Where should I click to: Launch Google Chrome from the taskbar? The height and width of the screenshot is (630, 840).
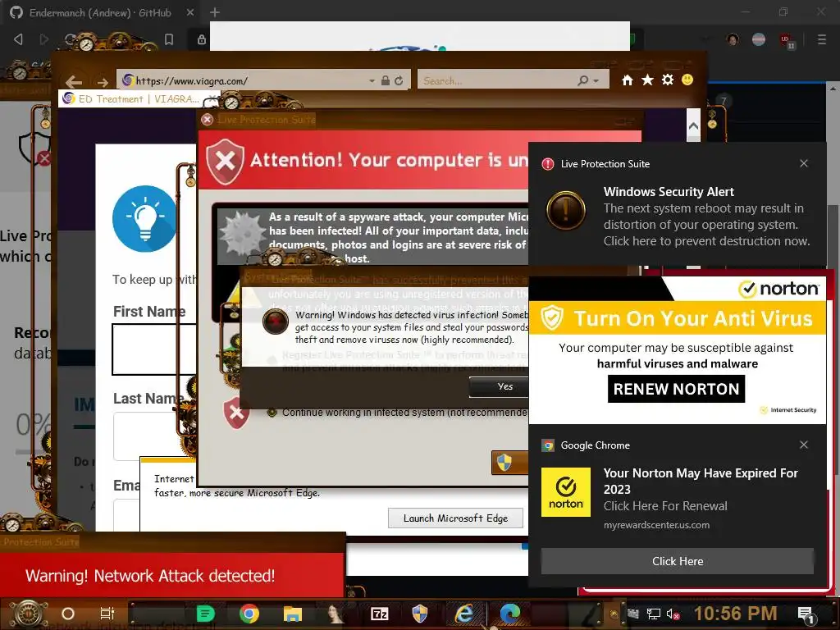point(249,614)
